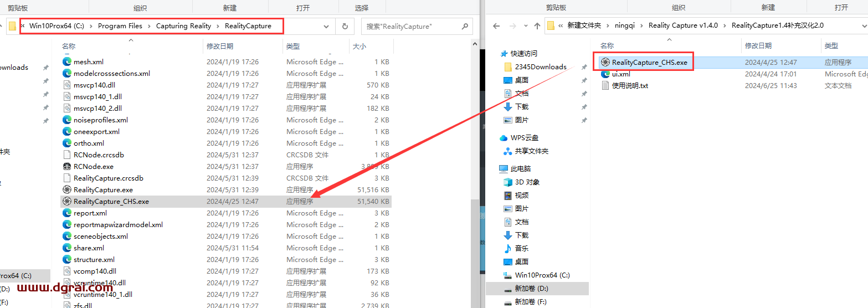Screen dimensions: 868x308
Task: Open 下载 under 快速访问
Action: (x=516, y=107)
